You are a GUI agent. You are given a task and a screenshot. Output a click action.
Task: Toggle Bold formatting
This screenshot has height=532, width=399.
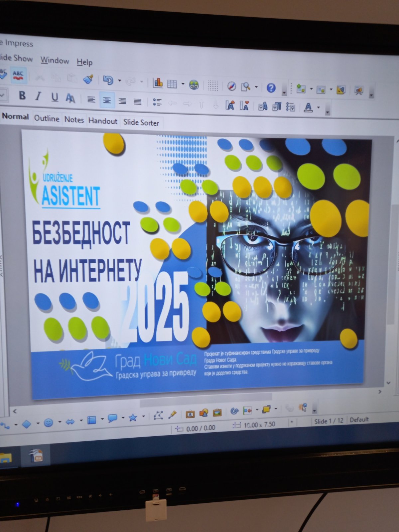(x=22, y=96)
